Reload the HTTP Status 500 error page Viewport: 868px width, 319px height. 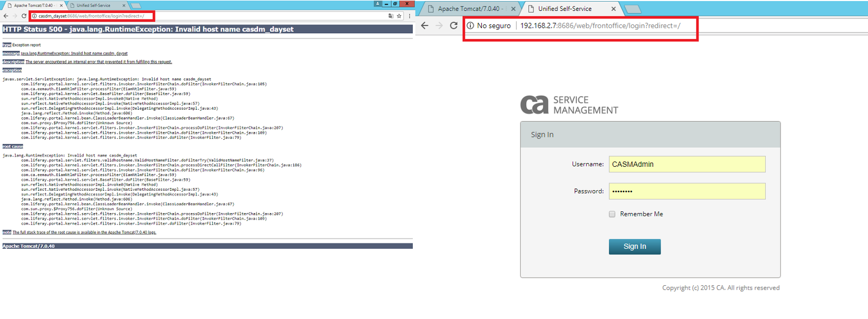coord(24,16)
